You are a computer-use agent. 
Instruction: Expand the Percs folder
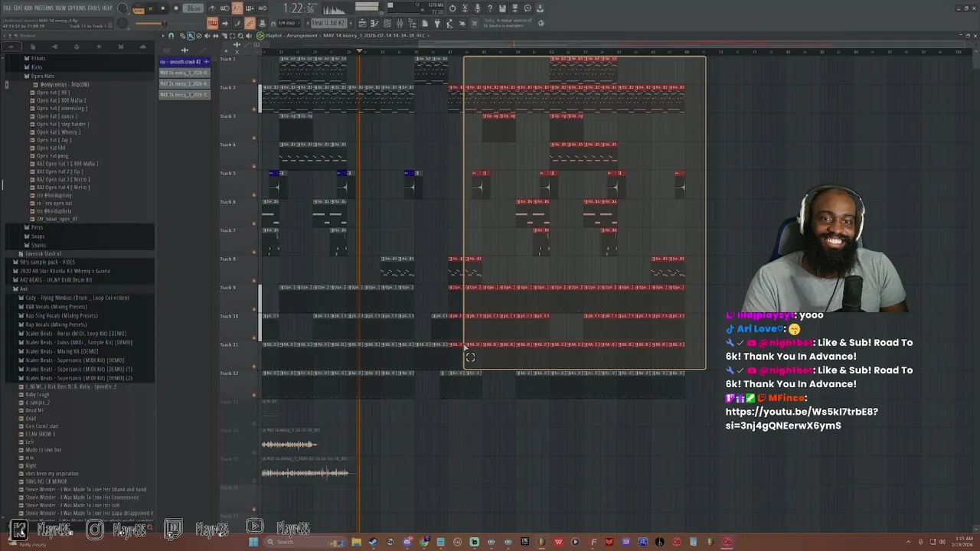(x=36, y=227)
